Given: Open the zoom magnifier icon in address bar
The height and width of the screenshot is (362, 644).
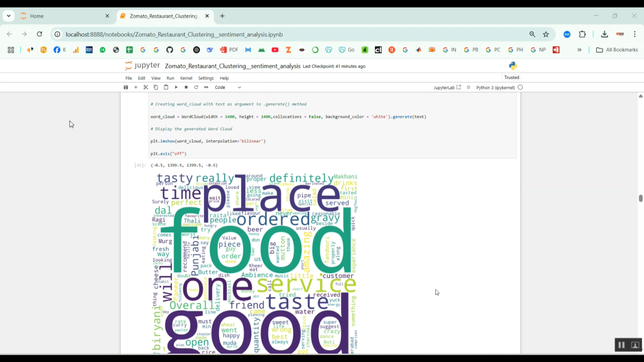Looking at the screenshot, I should tap(532, 34).
